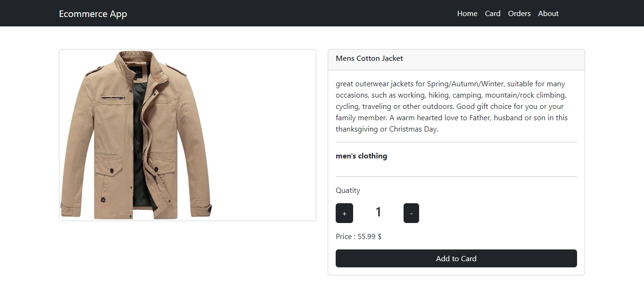Click the word Price before the amount
The image size is (644, 298).
[x=344, y=237]
